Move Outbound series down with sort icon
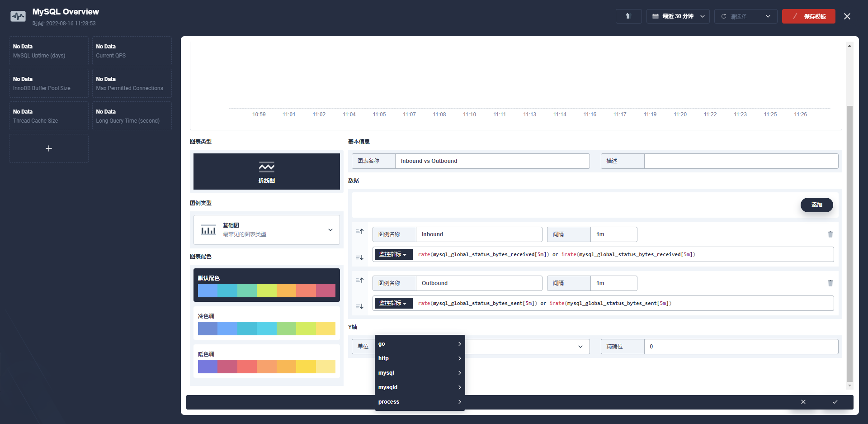 pyautogui.click(x=360, y=306)
